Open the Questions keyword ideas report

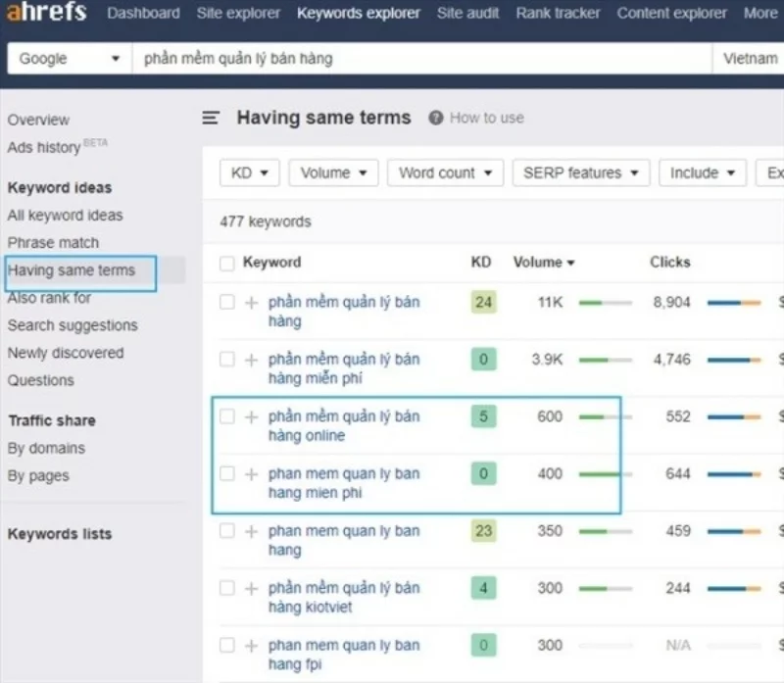tap(40, 380)
